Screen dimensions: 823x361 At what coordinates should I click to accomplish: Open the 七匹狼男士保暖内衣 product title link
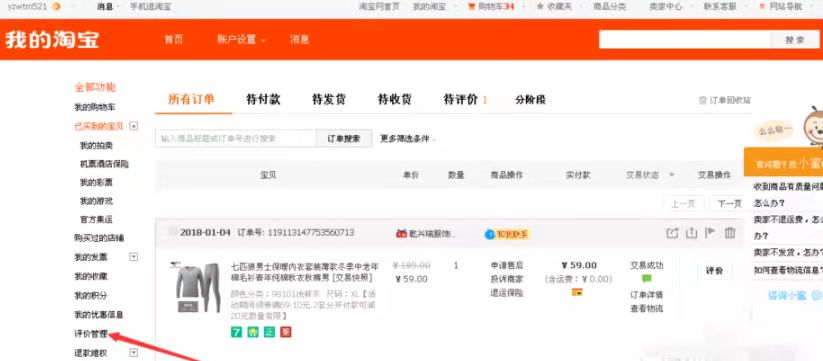(x=304, y=272)
